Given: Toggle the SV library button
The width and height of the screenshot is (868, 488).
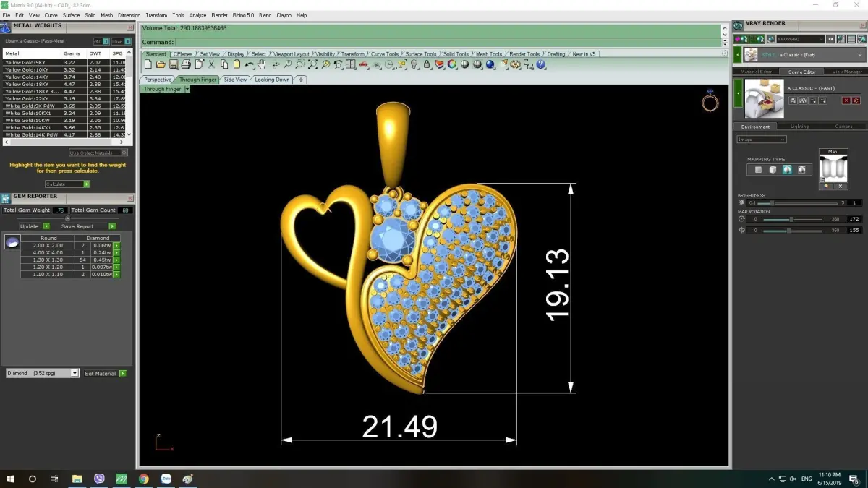Looking at the screenshot, I should 101,41.
